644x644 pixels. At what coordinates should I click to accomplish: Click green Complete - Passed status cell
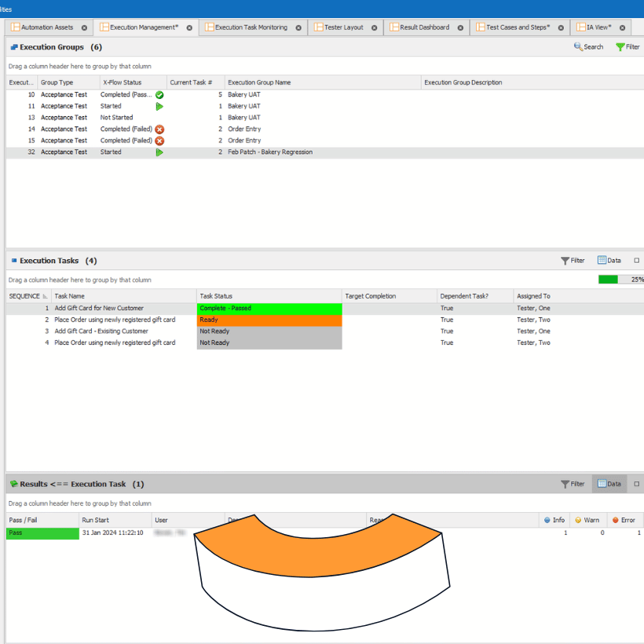(269, 309)
